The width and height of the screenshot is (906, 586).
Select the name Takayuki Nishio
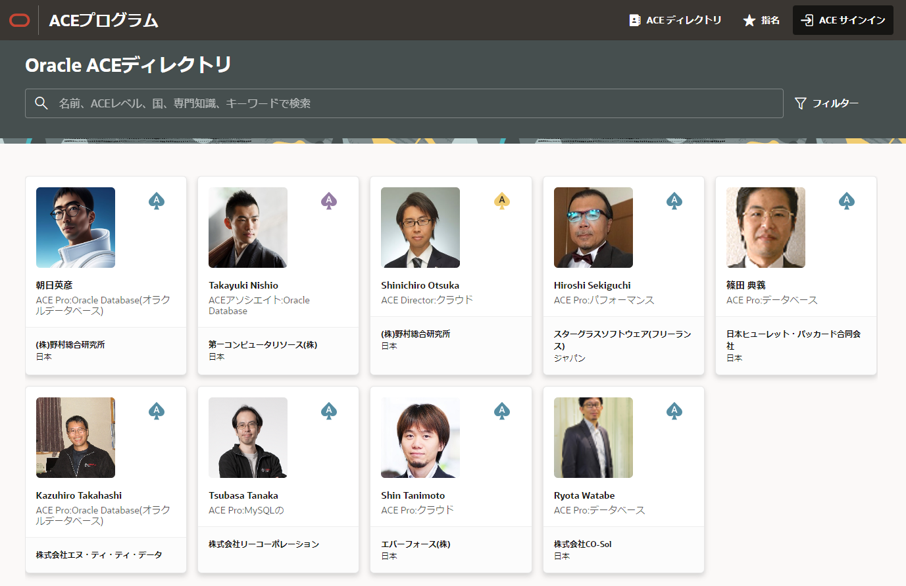pos(243,285)
